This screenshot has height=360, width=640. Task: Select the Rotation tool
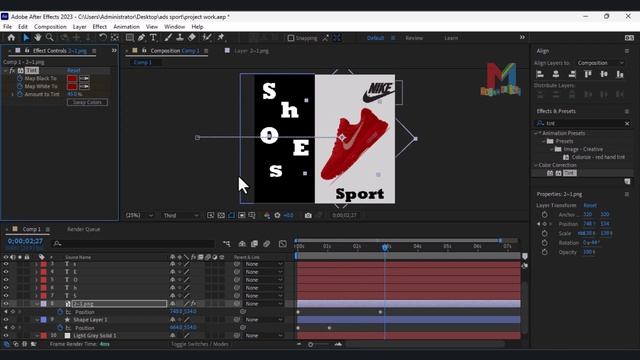(102, 38)
